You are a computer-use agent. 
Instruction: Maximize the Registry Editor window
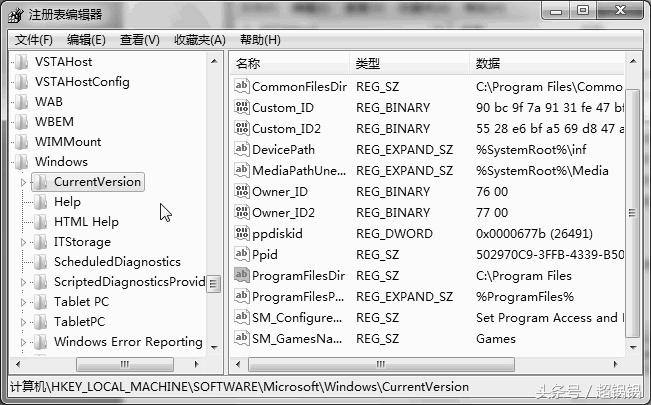click(x=583, y=11)
